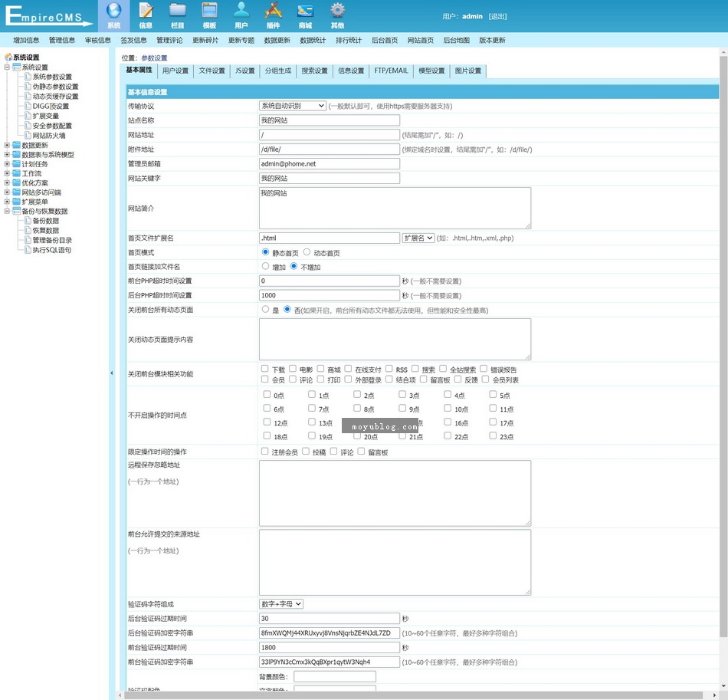
Task: Click the folder icon for 工作流 tree node
Action: 17,173
